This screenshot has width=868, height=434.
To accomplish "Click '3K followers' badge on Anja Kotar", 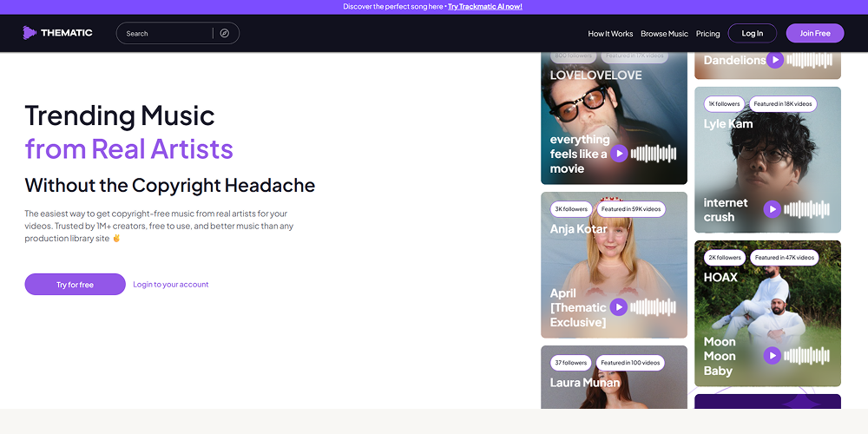I will pos(571,209).
